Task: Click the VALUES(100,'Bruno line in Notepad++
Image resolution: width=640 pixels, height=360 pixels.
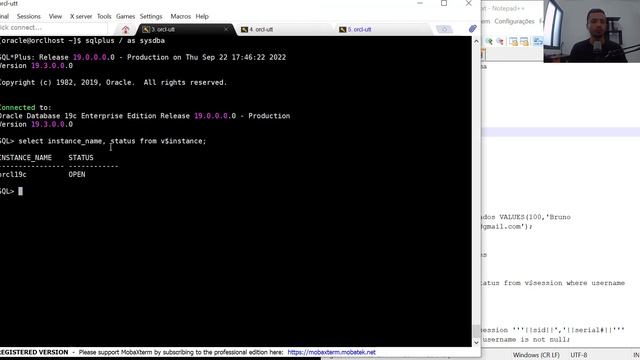Action: (527, 217)
